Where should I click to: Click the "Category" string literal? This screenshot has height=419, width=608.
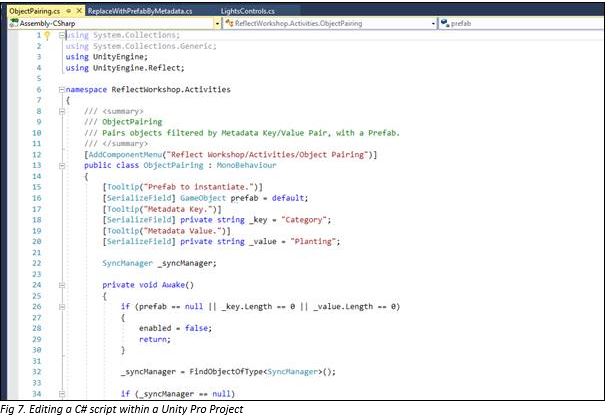click(304, 220)
